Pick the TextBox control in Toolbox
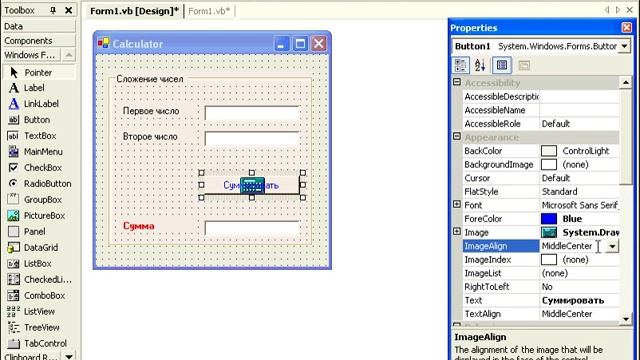 (39, 136)
